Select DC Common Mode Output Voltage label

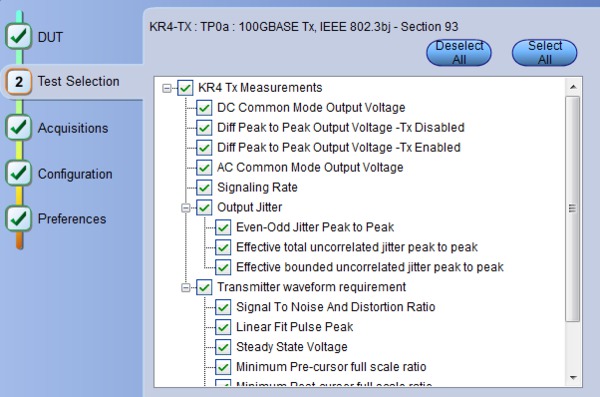tap(311, 108)
